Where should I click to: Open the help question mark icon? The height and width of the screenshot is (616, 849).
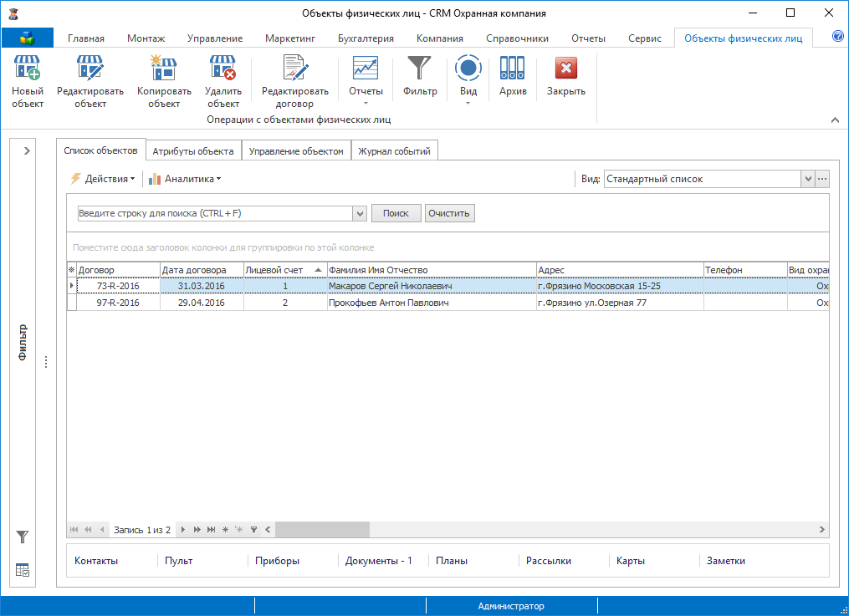coord(837,36)
